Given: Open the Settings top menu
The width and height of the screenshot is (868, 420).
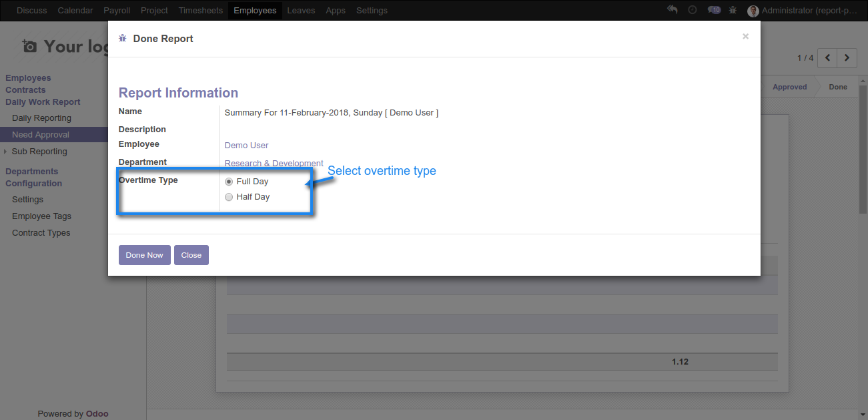Looking at the screenshot, I should [x=372, y=10].
